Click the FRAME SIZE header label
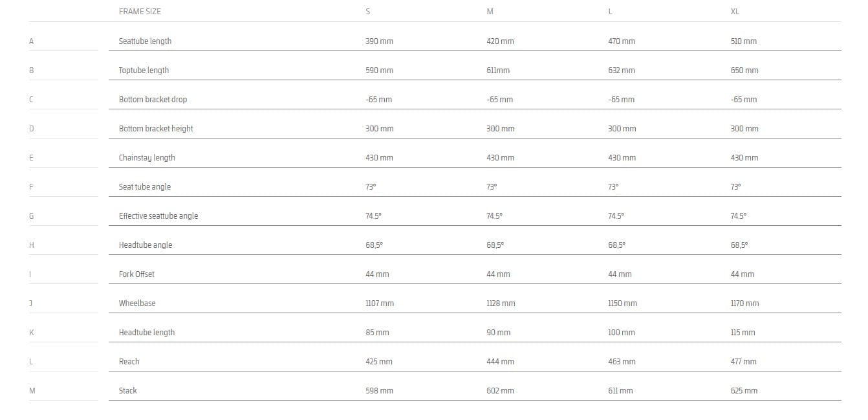This screenshot has width=868, height=420. click(x=140, y=12)
